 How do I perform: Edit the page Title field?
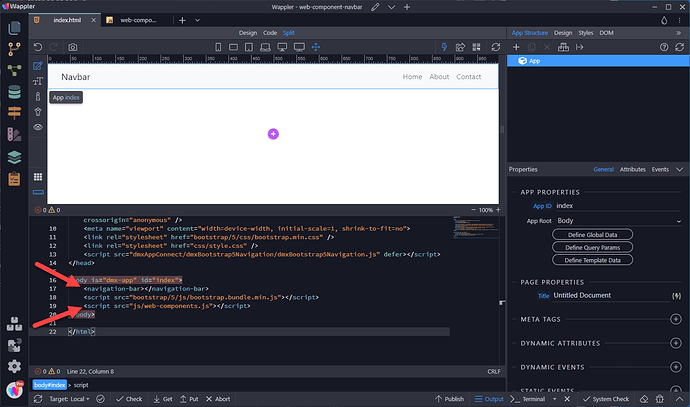coord(611,295)
